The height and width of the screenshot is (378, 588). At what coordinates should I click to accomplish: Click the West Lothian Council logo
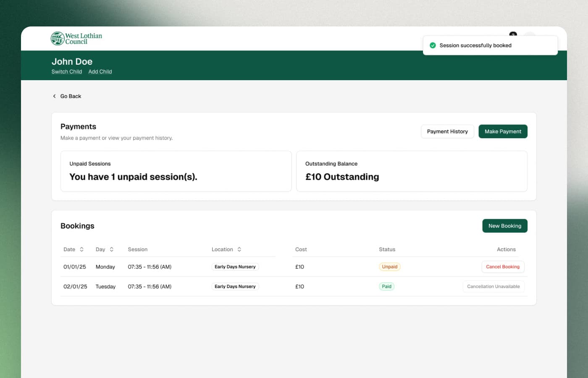[76, 39]
